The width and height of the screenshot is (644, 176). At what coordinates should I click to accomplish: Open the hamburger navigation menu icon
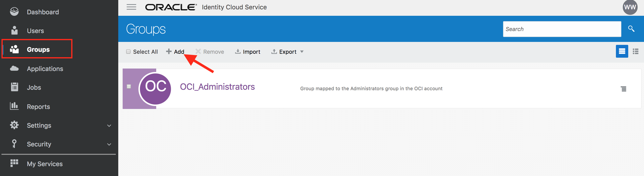coord(131,7)
